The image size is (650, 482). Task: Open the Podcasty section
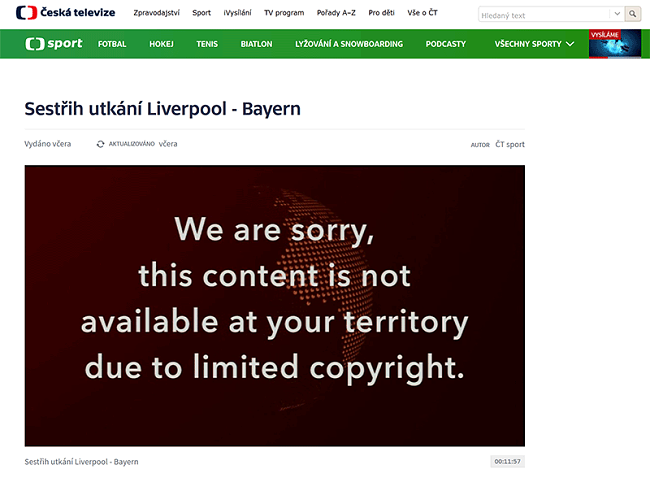click(x=446, y=44)
